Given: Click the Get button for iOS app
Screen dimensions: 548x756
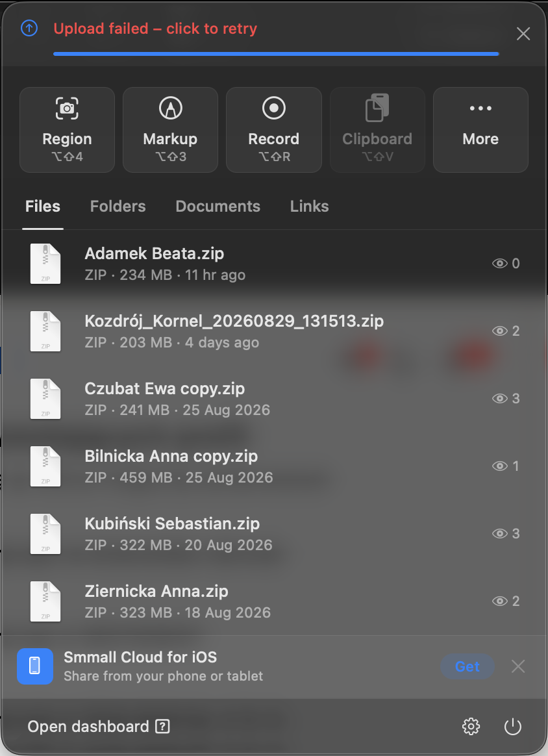Looking at the screenshot, I should click(x=467, y=666).
